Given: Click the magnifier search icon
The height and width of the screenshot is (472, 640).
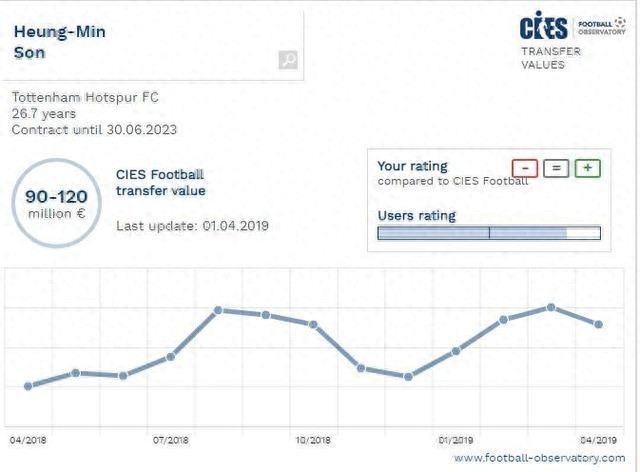Looking at the screenshot, I should tap(288, 60).
